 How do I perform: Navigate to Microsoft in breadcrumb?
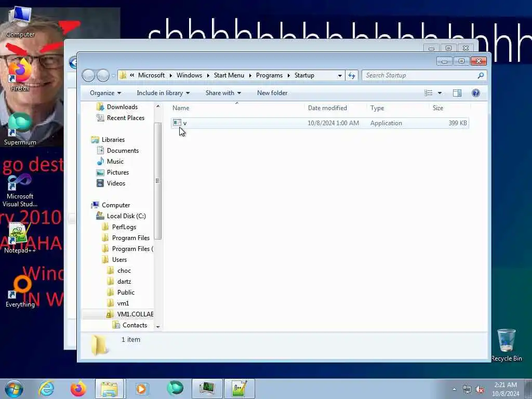[151, 75]
